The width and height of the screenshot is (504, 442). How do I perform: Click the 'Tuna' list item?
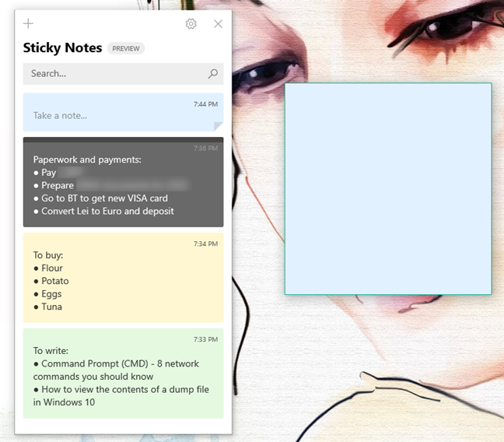pyautogui.click(x=51, y=307)
